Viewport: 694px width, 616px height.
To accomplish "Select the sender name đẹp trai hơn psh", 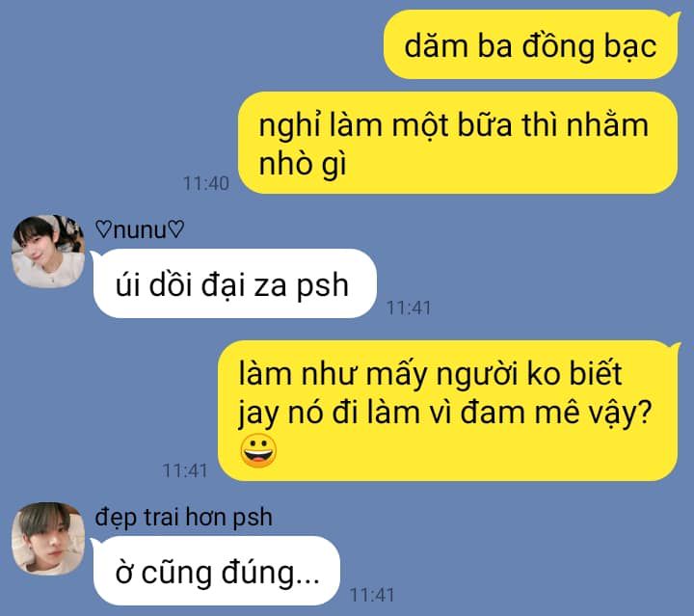I will [184, 518].
